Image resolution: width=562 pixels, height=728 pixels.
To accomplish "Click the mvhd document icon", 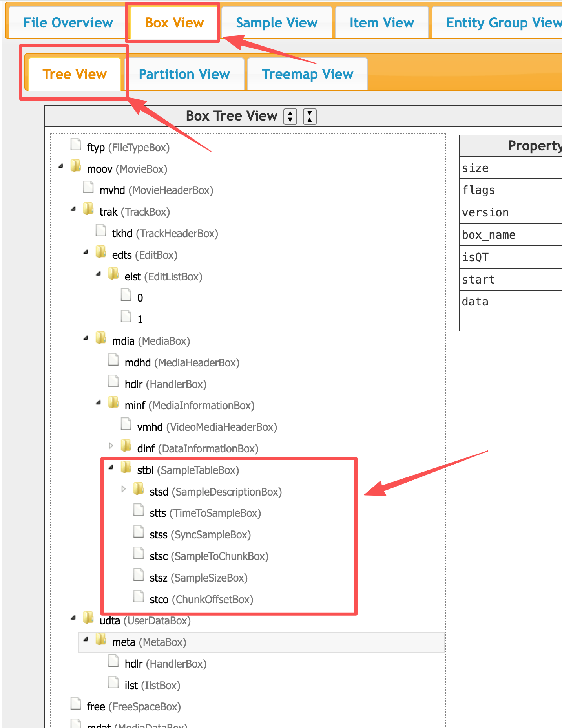I will point(88,188).
